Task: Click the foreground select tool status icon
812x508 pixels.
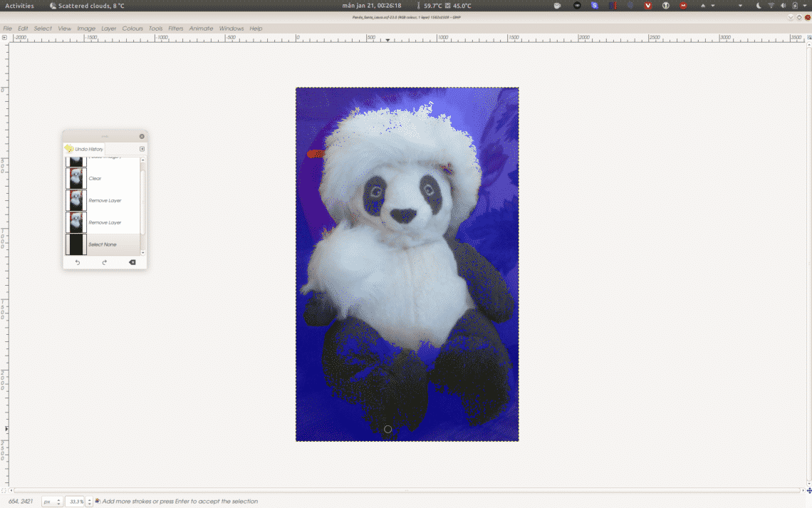Action: (98, 502)
